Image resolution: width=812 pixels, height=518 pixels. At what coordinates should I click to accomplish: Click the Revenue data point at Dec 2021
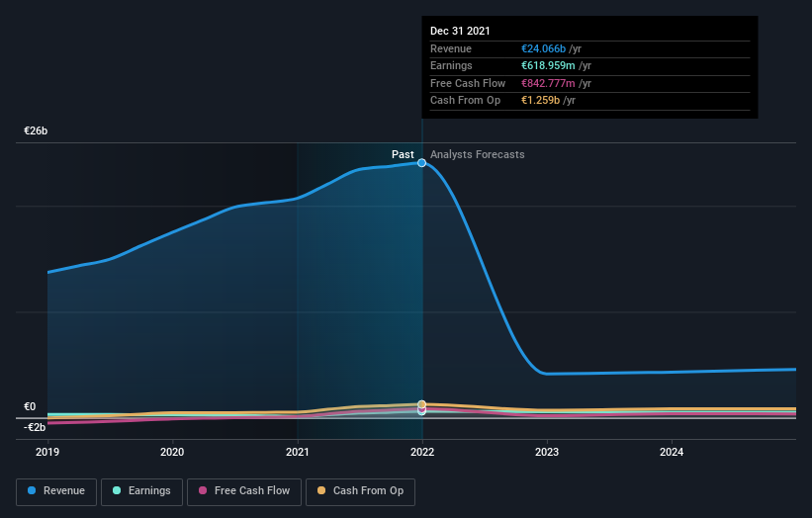click(422, 163)
